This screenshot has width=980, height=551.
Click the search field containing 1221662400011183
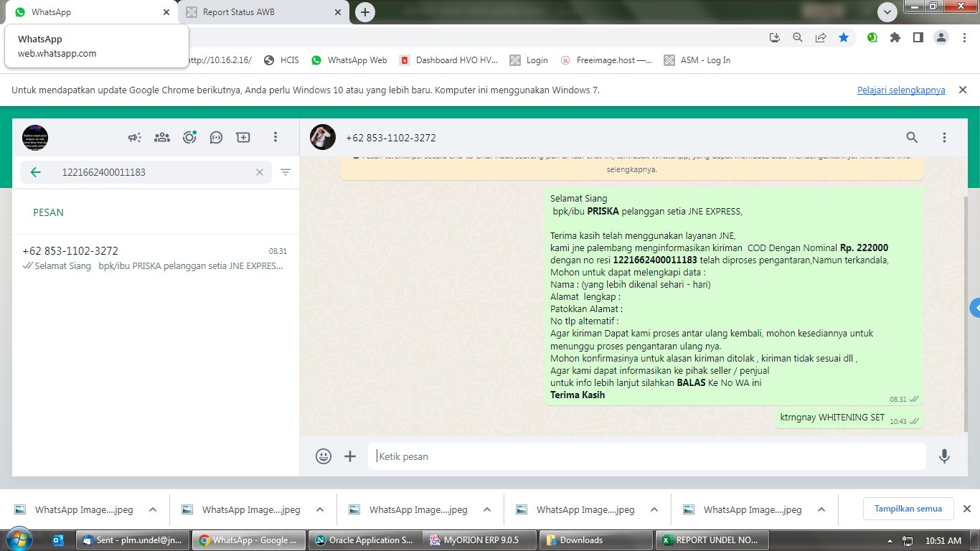tap(146, 172)
